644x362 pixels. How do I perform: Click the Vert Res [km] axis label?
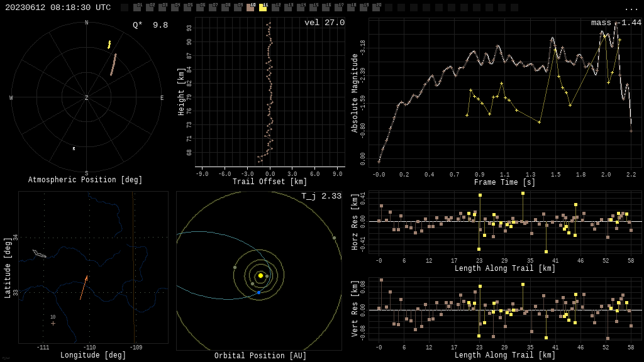355,309
